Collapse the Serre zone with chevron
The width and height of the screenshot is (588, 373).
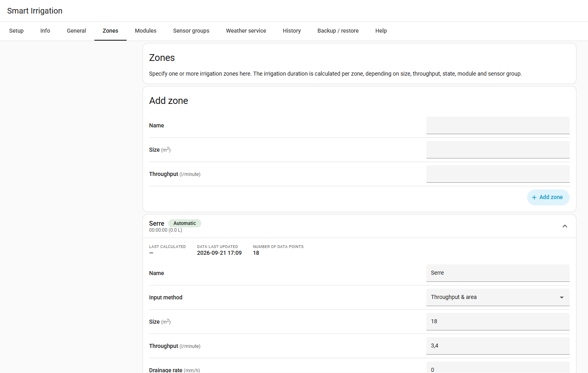(x=565, y=226)
